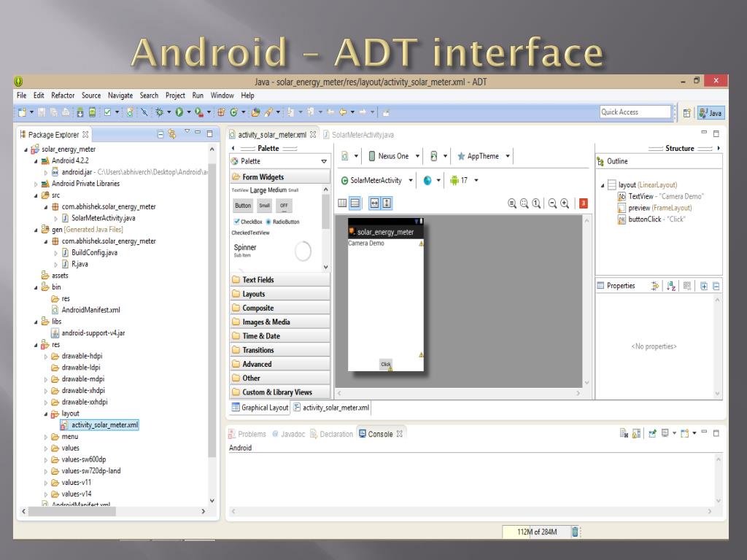The image size is (747, 560).
Task: Open the Navigate menu
Action: 120,96
